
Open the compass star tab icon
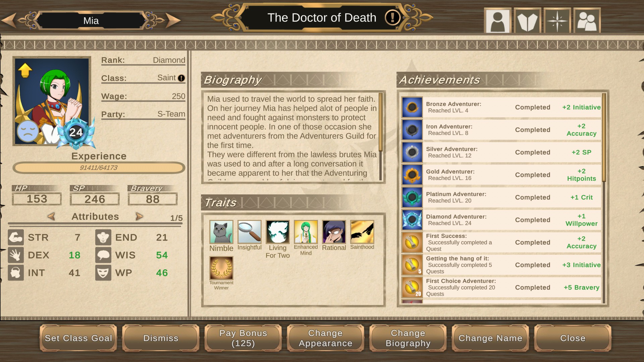(x=557, y=21)
